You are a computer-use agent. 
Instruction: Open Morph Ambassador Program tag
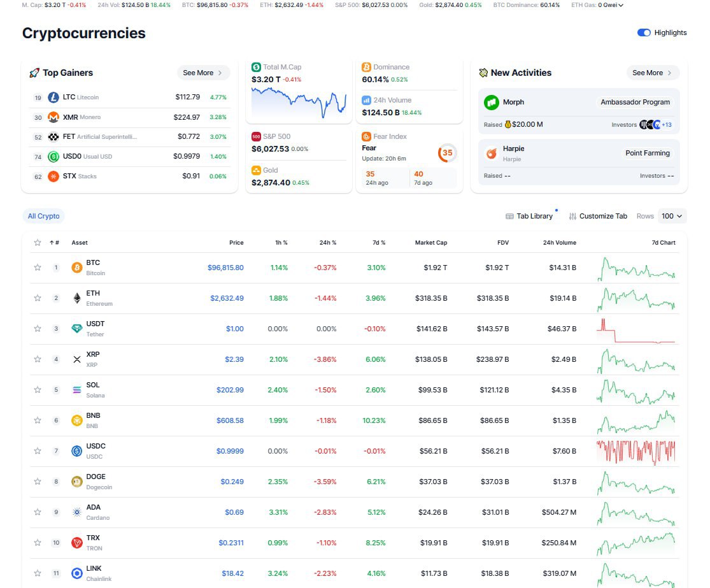[635, 103]
